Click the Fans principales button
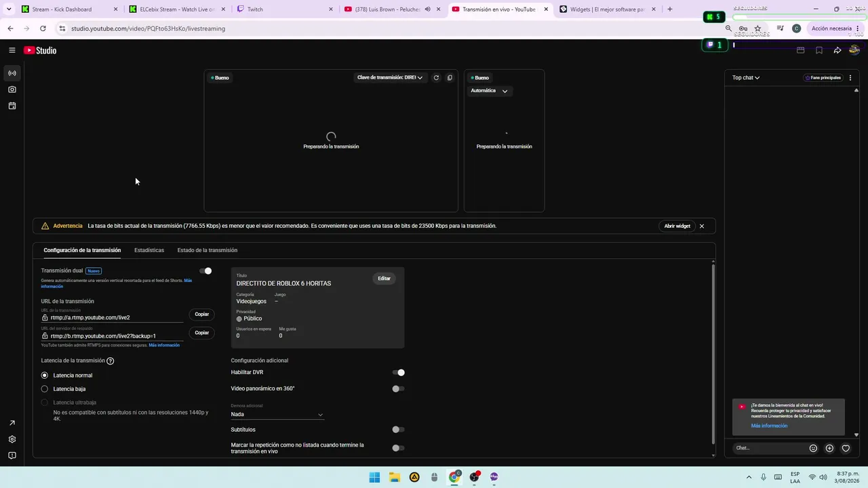This screenshot has height=488, width=868. (823, 78)
